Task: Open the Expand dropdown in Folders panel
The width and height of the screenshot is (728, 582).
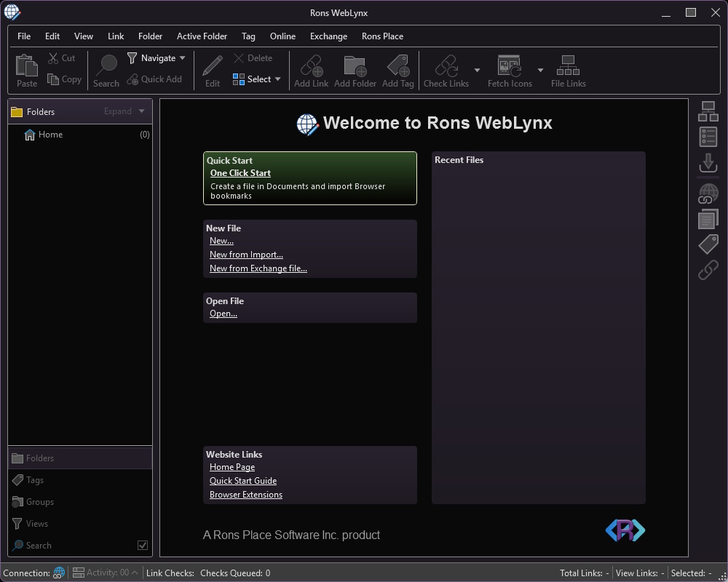Action: click(x=124, y=111)
